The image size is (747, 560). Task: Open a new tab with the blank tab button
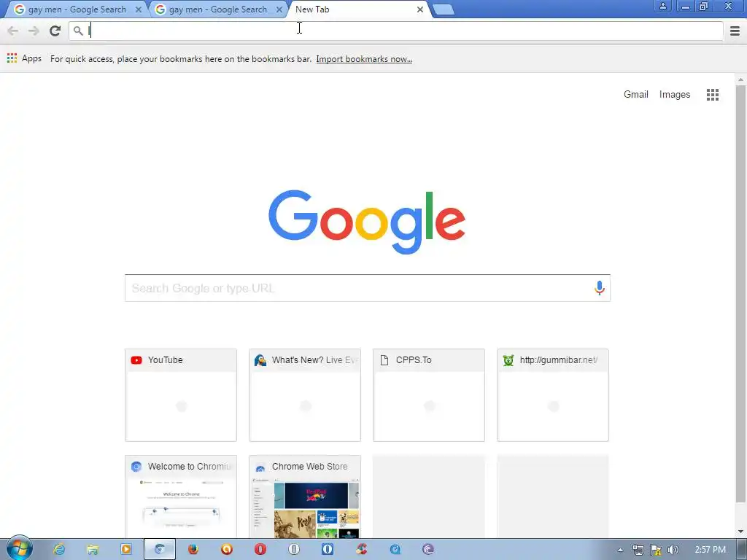coord(444,9)
